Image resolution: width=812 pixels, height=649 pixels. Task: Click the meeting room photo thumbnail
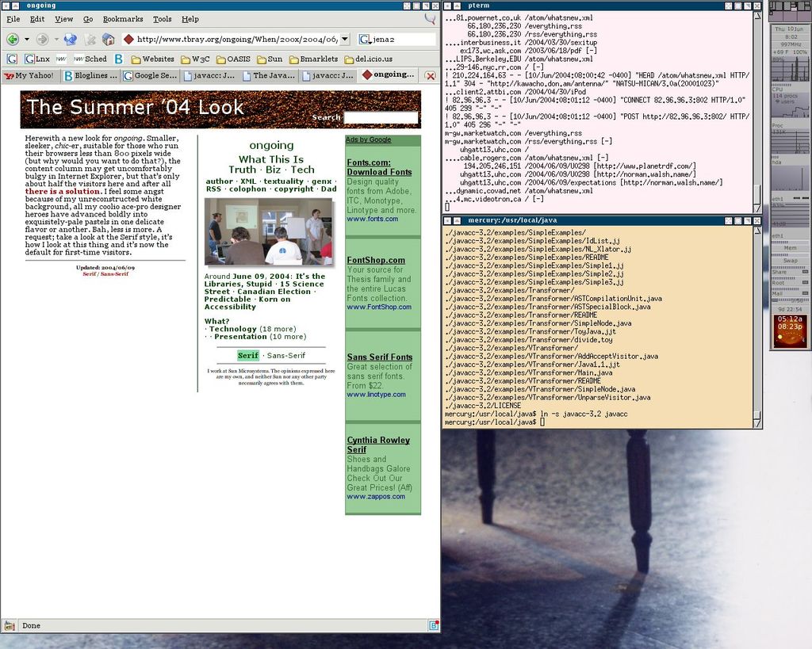tap(268, 232)
